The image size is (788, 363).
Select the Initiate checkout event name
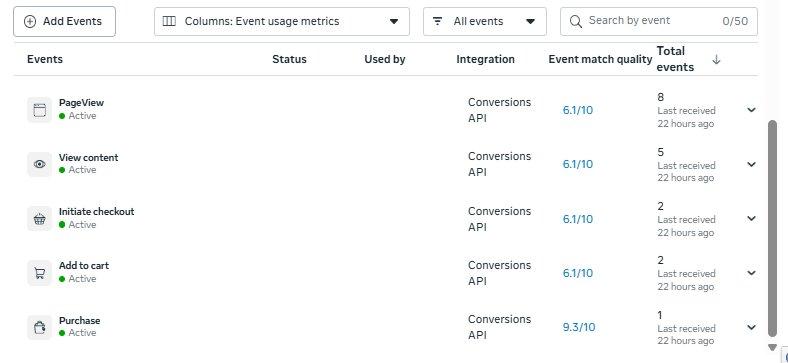(x=96, y=212)
